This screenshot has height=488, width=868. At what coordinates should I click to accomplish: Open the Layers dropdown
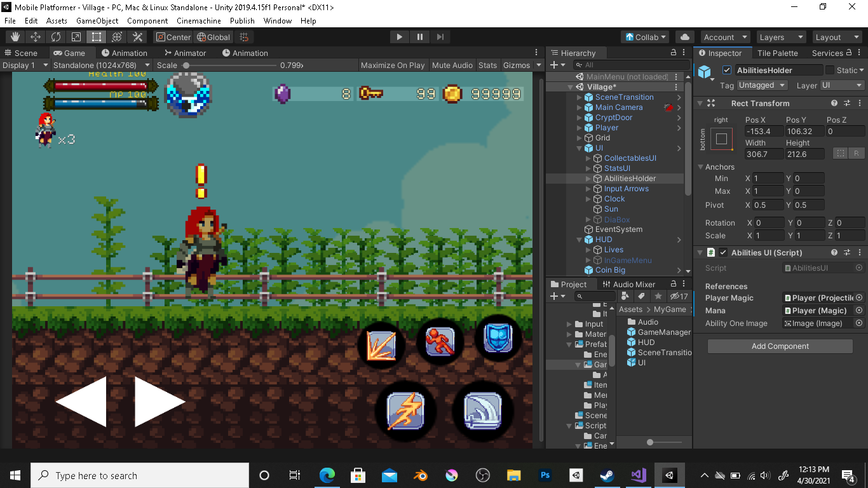pyautogui.click(x=781, y=37)
